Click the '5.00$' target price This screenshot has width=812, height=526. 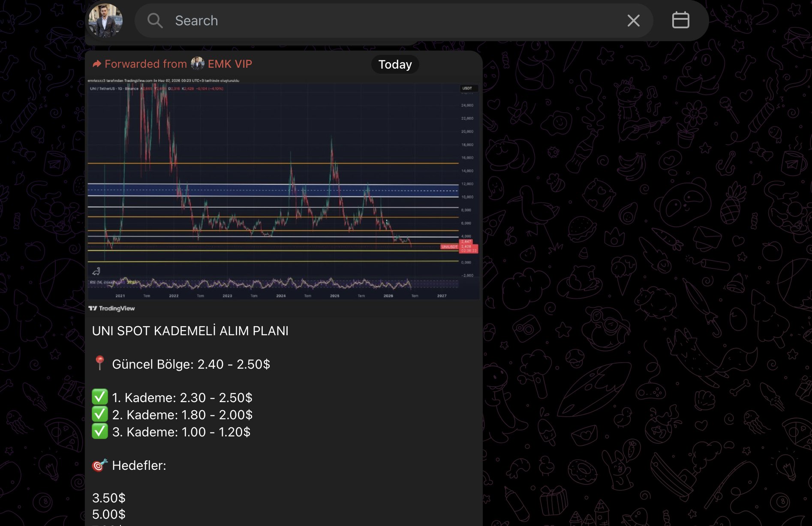pos(109,514)
